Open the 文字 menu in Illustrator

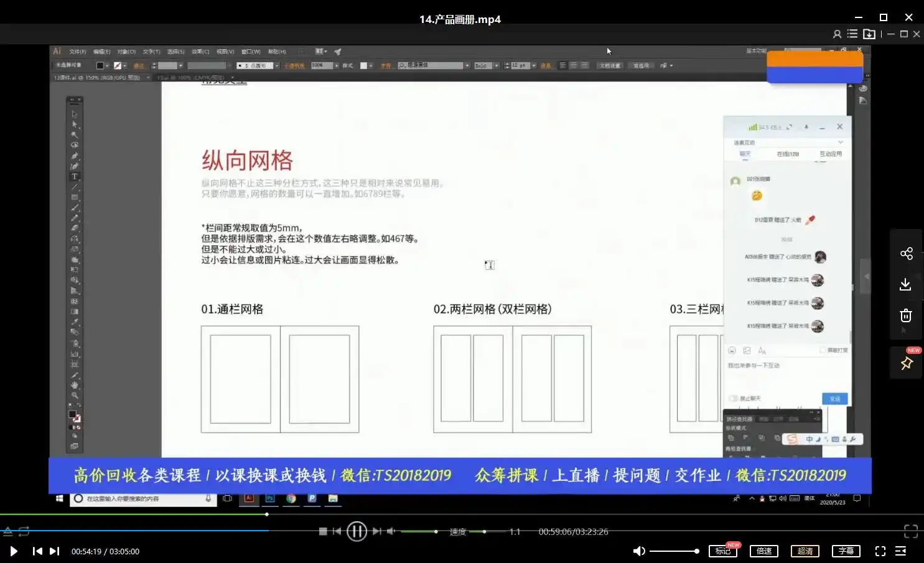tap(150, 51)
